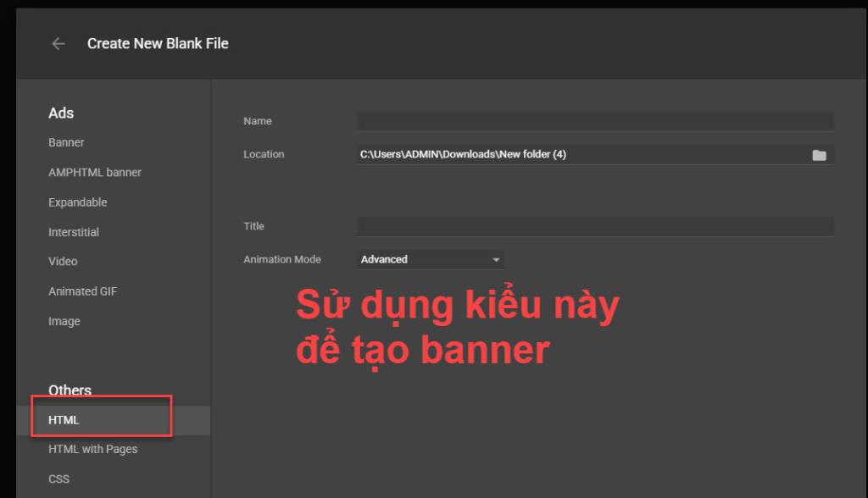The height and width of the screenshot is (498, 868).
Task: Focus the Title input field
Action: (595, 226)
